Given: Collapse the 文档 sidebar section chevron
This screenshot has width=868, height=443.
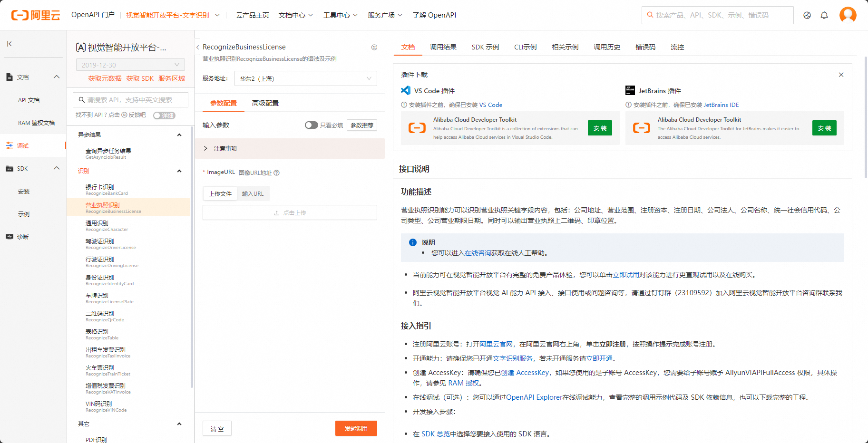Looking at the screenshot, I should [57, 77].
